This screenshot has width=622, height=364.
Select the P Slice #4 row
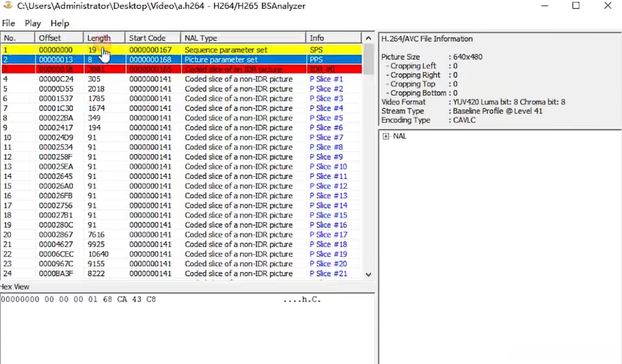[x=181, y=108]
